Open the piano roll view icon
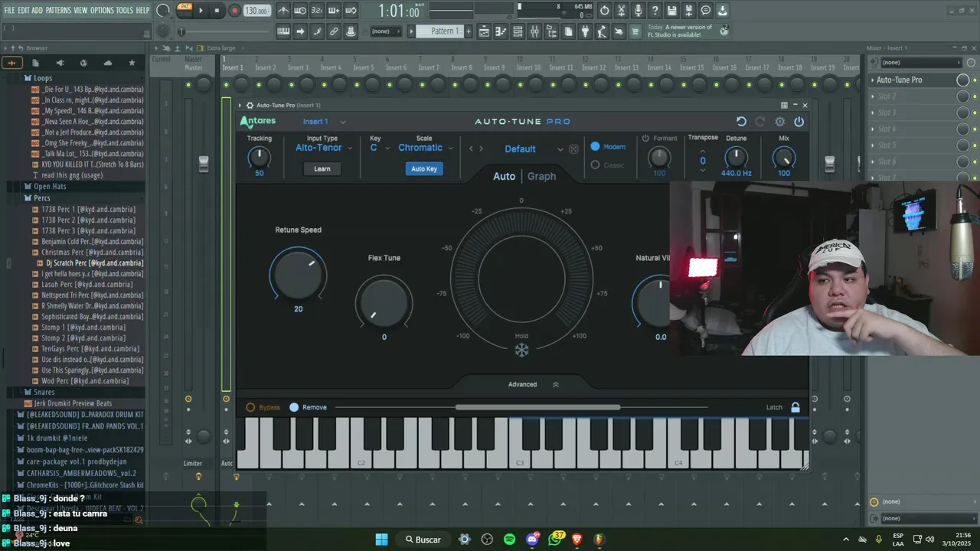The height and width of the screenshot is (551, 980). tap(501, 31)
